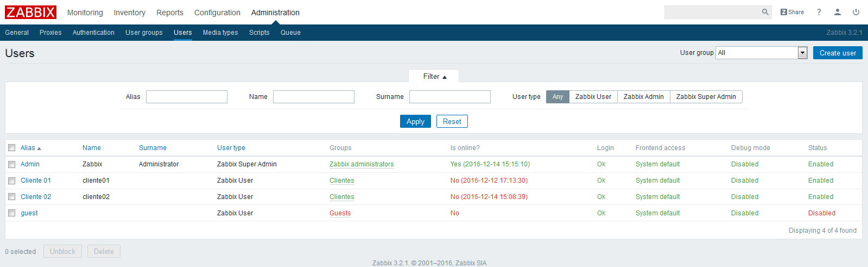Sort by Surname column
The height and width of the screenshot is (267, 868).
pyautogui.click(x=153, y=148)
